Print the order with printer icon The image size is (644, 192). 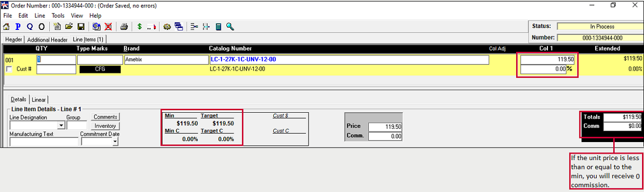[x=124, y=26]
